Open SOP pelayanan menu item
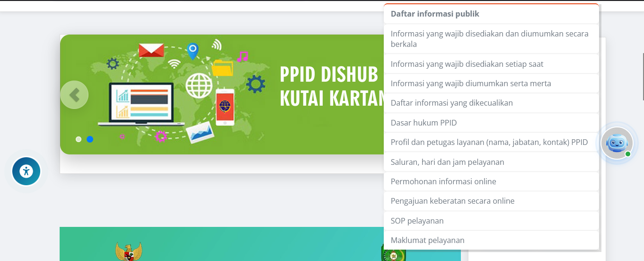This screenshot has height=261, width=644. point(491,221)
